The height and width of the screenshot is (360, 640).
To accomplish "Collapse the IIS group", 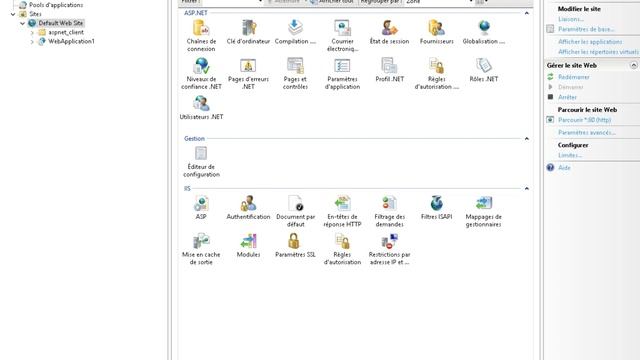I will tap(527, 189).
